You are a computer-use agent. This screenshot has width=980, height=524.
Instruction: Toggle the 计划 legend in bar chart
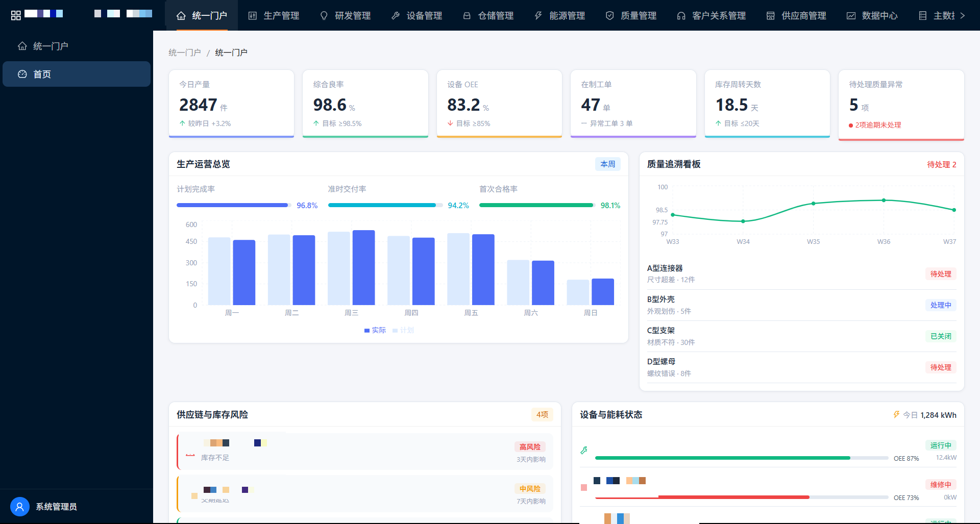(403, 330)
